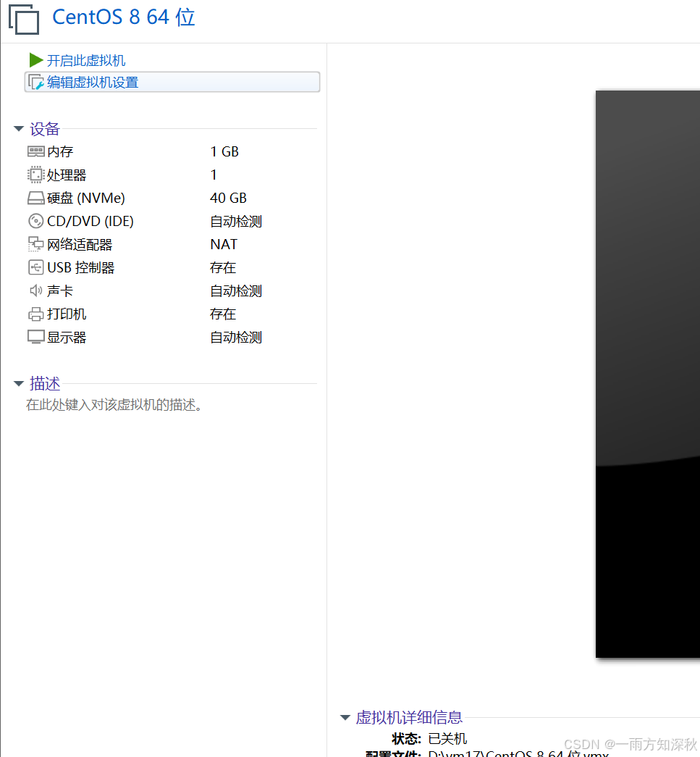Click the 设备 section heading

pos(44,128)
